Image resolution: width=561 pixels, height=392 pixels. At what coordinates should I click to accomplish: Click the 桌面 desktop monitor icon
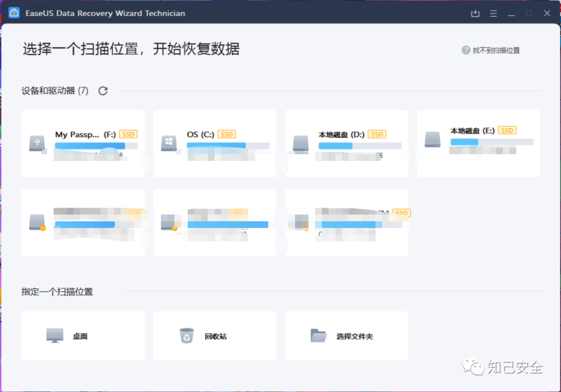point(55,335)
